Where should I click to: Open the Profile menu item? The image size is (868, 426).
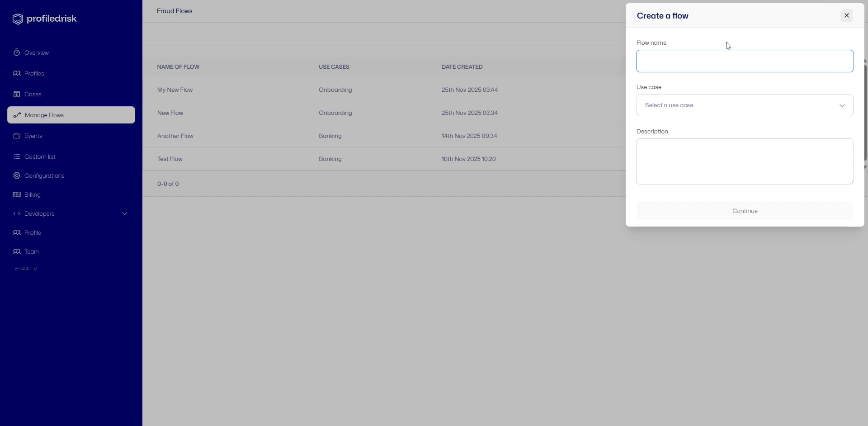point(32,232)
